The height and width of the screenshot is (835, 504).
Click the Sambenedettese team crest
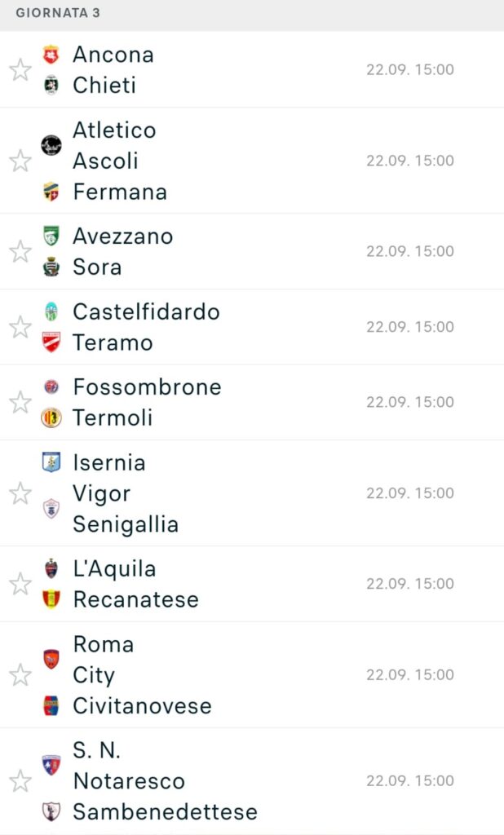pyautogui.click(x=51, y=811)
